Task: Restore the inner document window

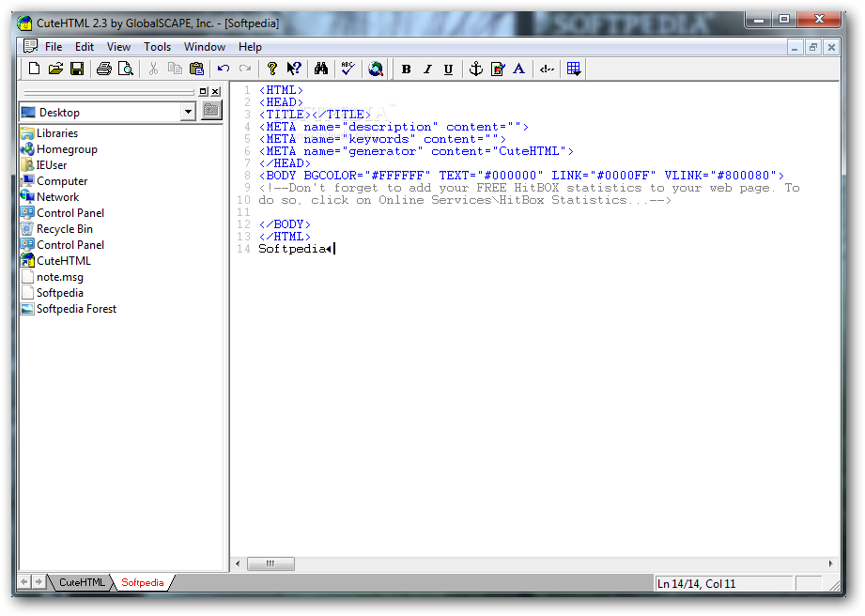Action: point(812,48)
